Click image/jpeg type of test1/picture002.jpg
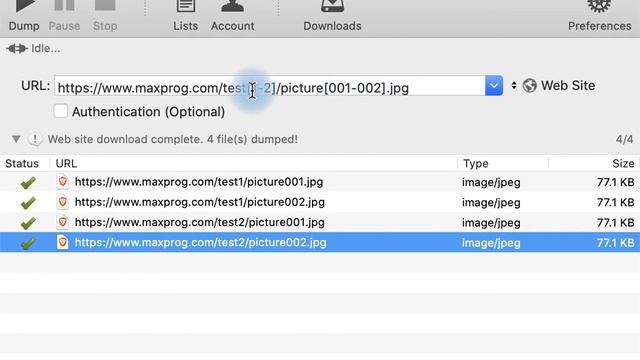 click(x=491, y=203)
